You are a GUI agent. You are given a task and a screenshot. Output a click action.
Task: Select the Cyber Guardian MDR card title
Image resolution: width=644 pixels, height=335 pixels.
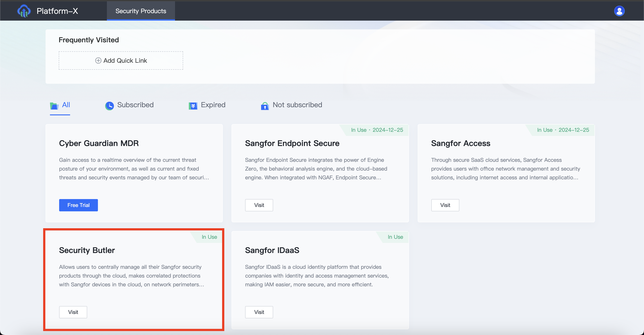coord(99,143)
